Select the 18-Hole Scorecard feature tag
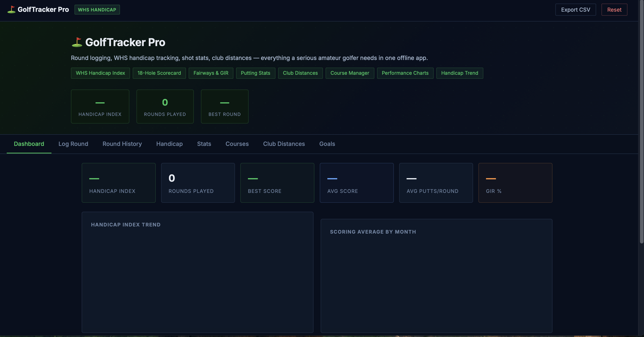Viewport: 644px width, 337px height. coord(159,73)
